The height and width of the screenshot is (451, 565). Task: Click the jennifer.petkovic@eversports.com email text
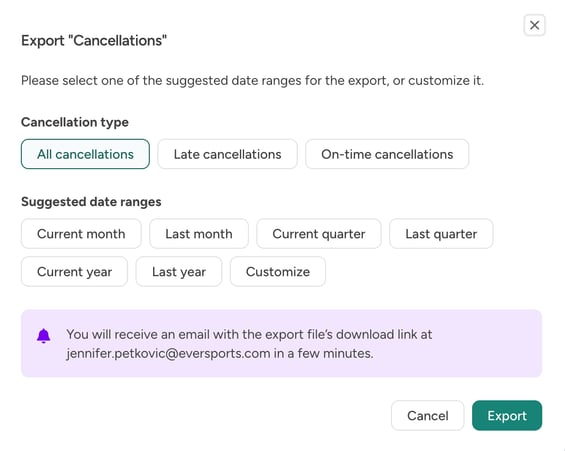coord(168,353)
